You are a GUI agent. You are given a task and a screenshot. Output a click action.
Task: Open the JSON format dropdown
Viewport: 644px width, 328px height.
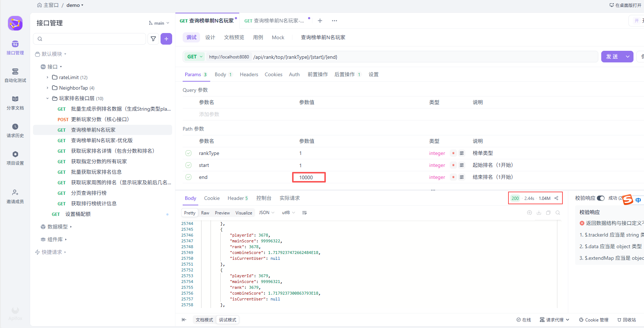[x=266, y=213]
